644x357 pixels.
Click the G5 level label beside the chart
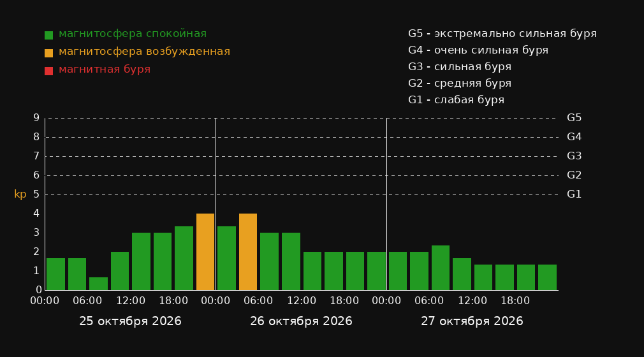click(x=574, y=118)
